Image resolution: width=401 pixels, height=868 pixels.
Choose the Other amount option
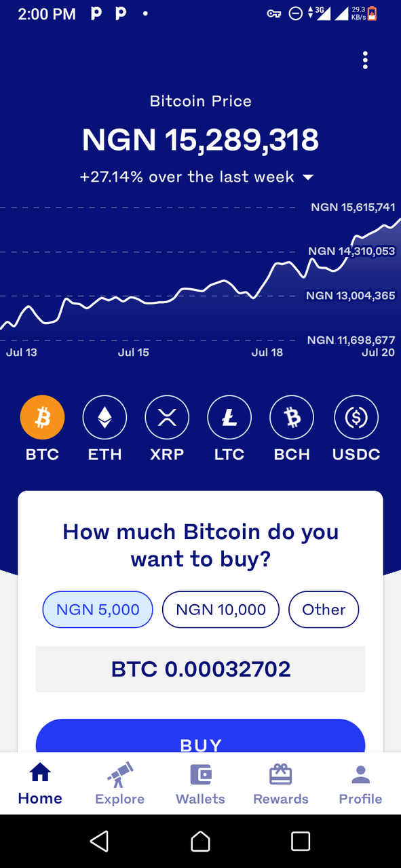point(324,610)
